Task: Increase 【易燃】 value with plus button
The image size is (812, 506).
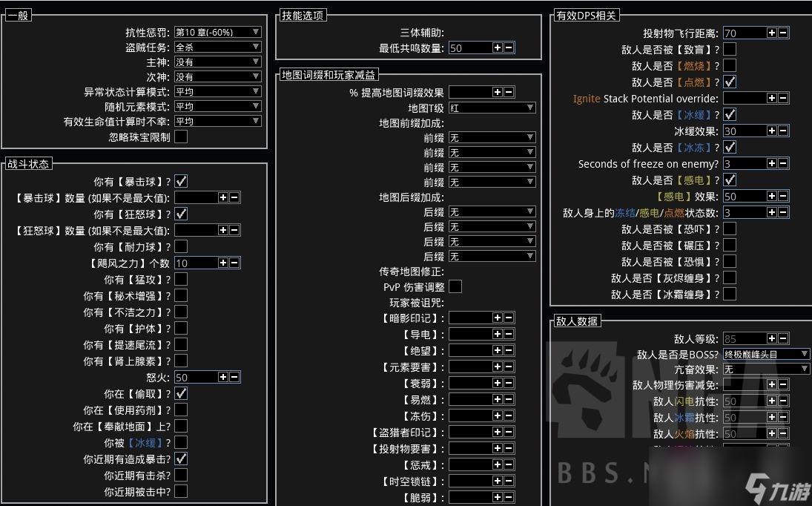Action: [497, 399]
